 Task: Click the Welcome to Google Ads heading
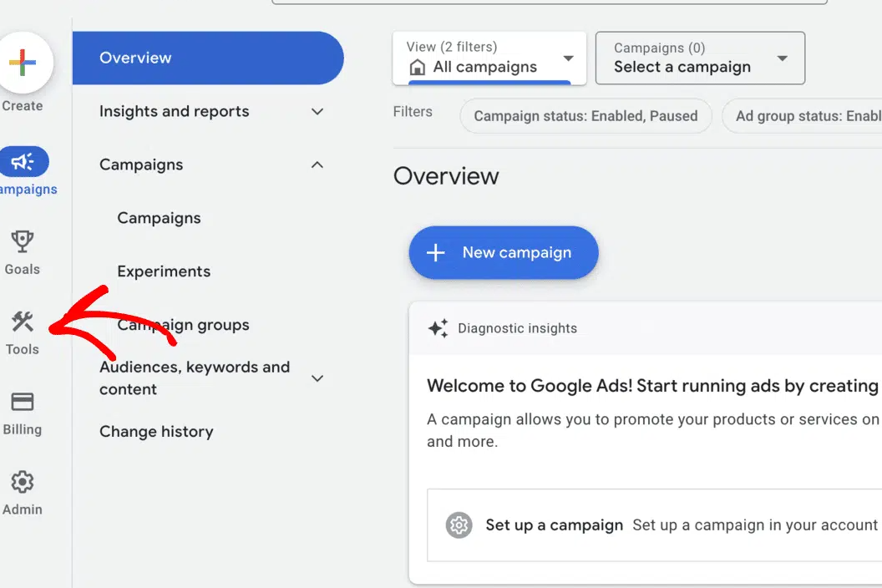(652, 386)
